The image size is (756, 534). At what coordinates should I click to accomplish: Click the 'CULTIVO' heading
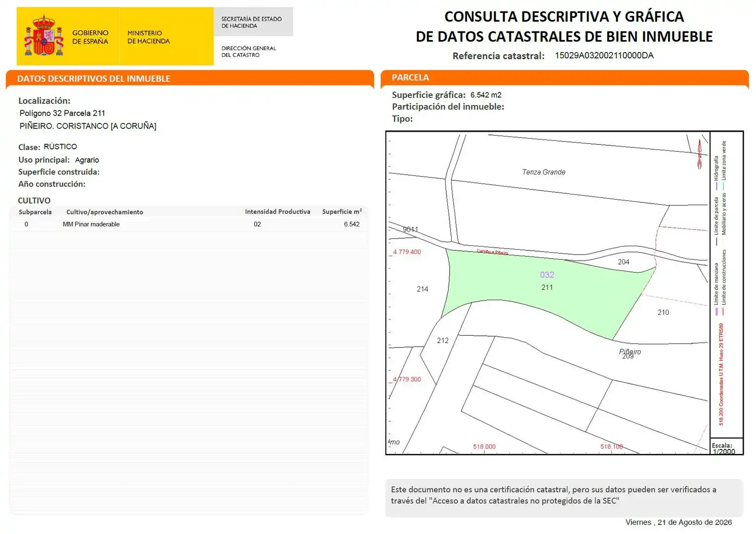(x=34, y=200)
